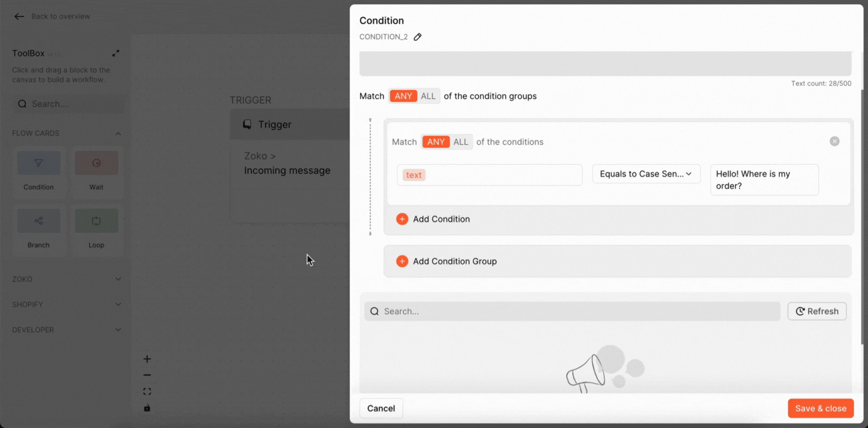Collapse the FLOW CARDS section
Screen dimensions: 868x428
[118, 133]
